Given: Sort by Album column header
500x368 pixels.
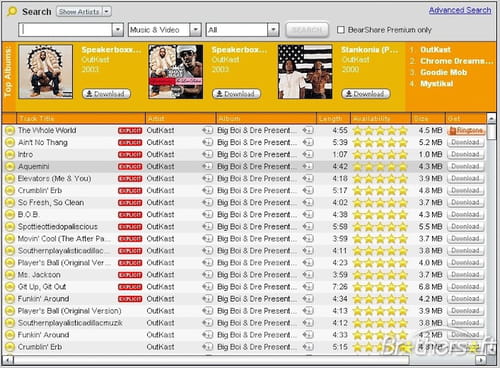Looking at the screenshot, I should (266, 118).
